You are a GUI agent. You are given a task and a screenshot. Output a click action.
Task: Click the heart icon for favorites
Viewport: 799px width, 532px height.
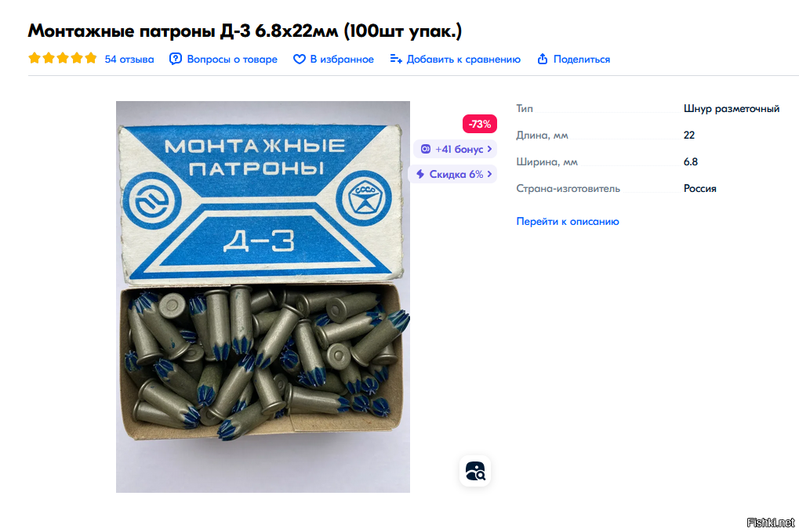[299, 59]
